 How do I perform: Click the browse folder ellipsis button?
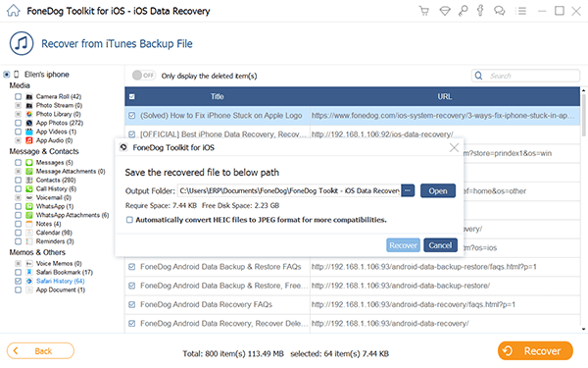tap(408, 190)
